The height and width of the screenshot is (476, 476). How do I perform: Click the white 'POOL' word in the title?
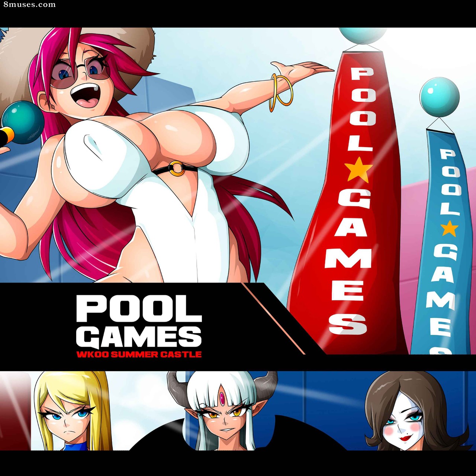pyautogui.click(x=139, y=309)
